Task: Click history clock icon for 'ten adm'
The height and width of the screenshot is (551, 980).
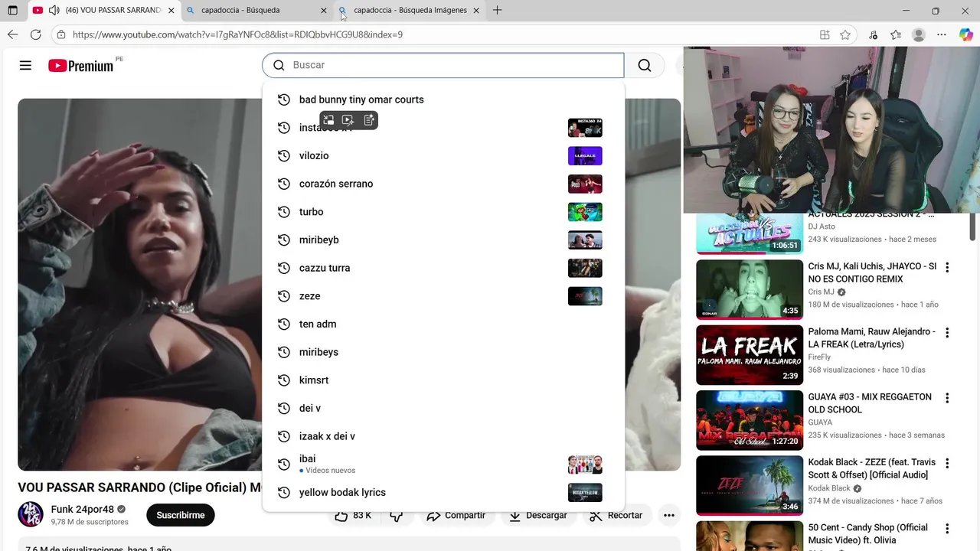Action: pos(283,324)
